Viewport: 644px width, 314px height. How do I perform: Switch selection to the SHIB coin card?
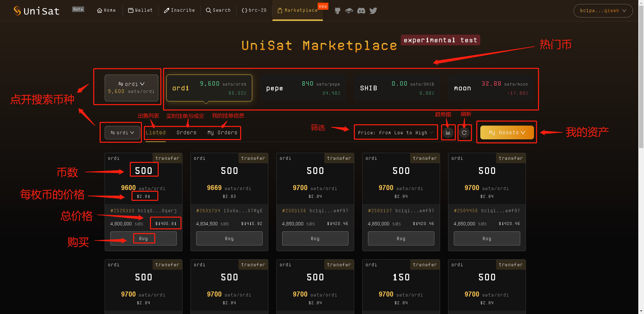397,88
